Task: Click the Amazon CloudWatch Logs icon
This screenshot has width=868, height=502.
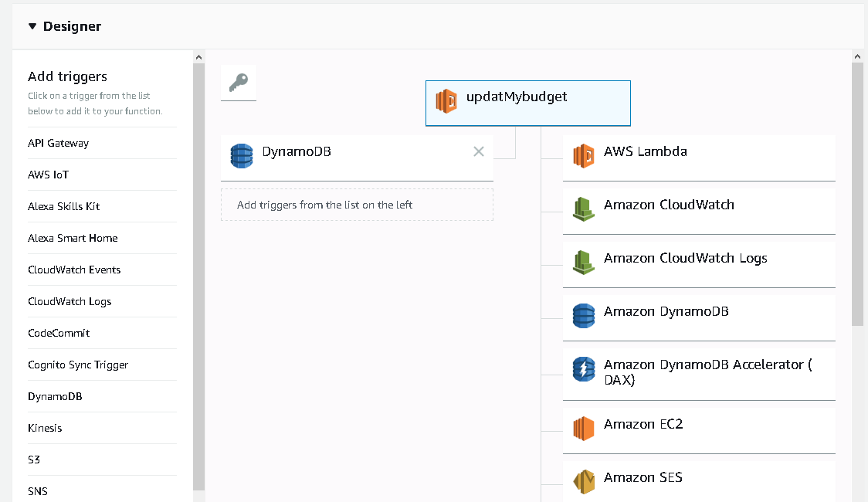Action: pyautogui.click(x=584, y=263)
